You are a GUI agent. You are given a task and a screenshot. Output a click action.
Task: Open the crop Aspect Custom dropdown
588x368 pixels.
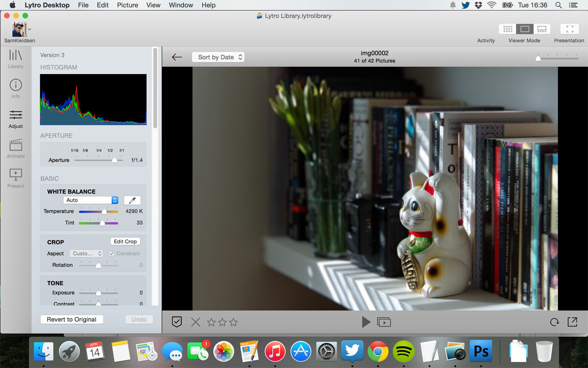point(86,254)
